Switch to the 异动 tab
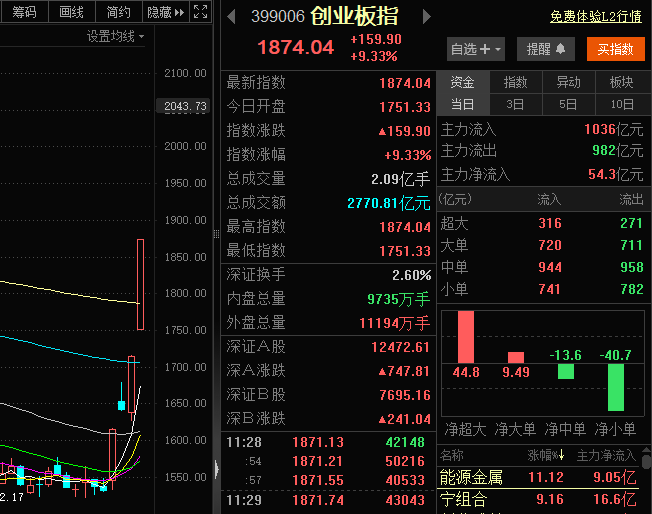The height and width of the screenshot is (514, 652). pos(568,82)
